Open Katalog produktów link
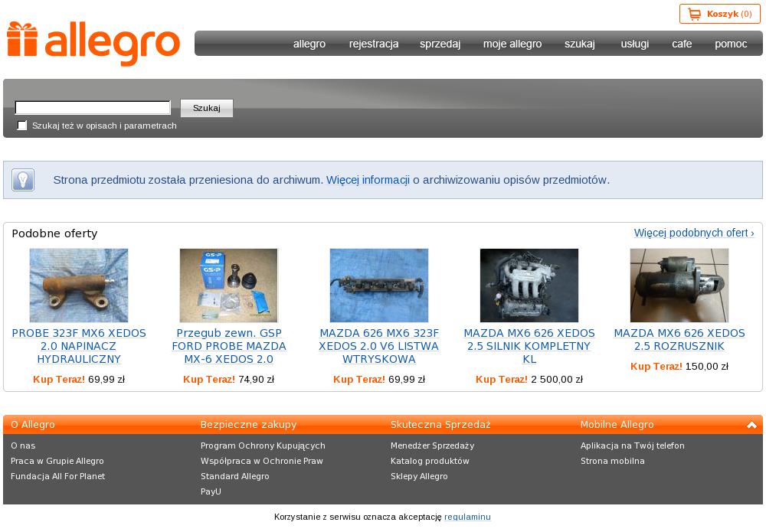Image resolution: width=766 pixels, height=532 pixels. [x=430, y=461]
